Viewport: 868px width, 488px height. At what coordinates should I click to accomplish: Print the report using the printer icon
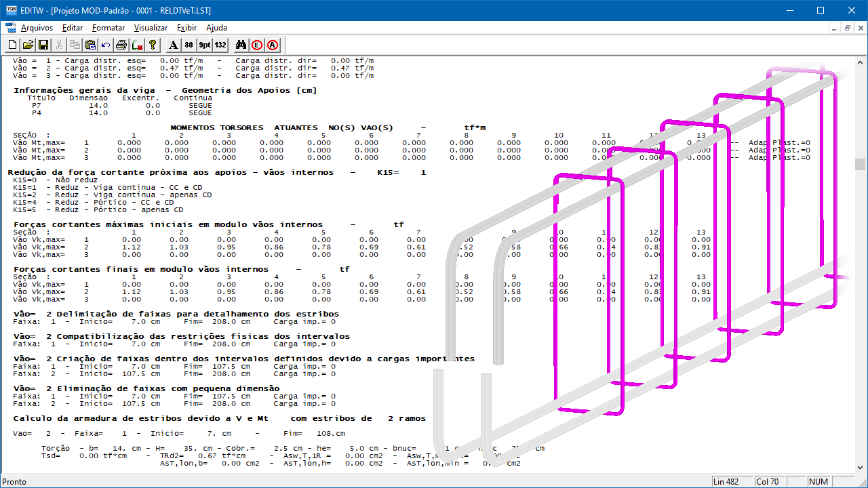tap(121, 45)
